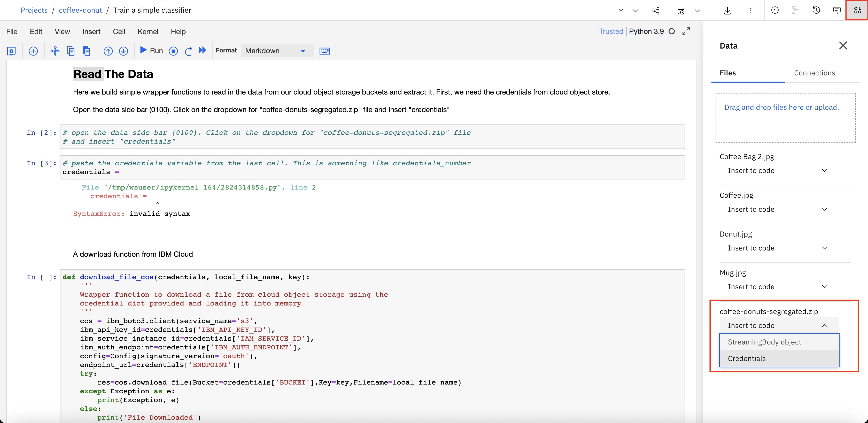Screen dimensions: 868x423
Task: Switch to the Connections tab
Action: click(x=814, y=73)
